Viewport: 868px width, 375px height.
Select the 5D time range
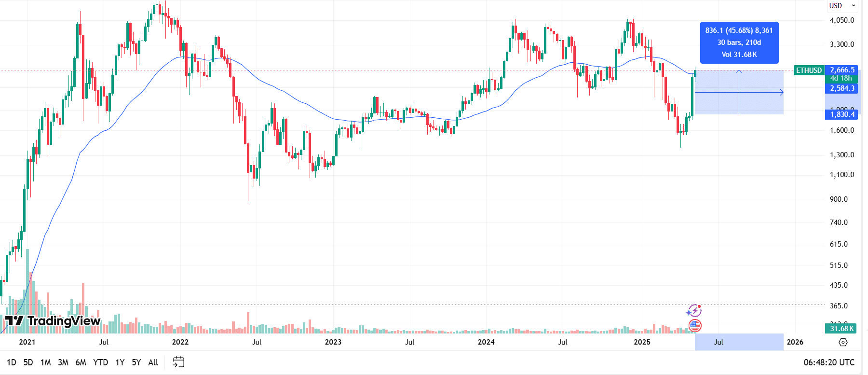tap(28, 362)
